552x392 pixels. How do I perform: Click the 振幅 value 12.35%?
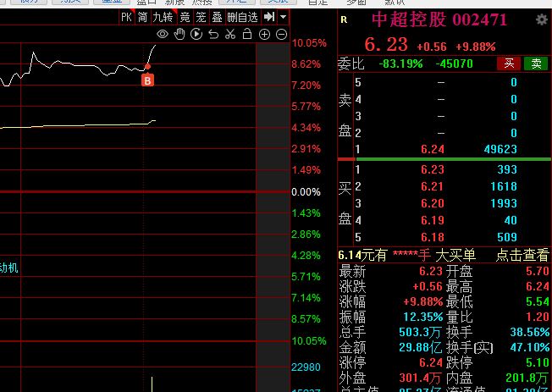[422, 317]
